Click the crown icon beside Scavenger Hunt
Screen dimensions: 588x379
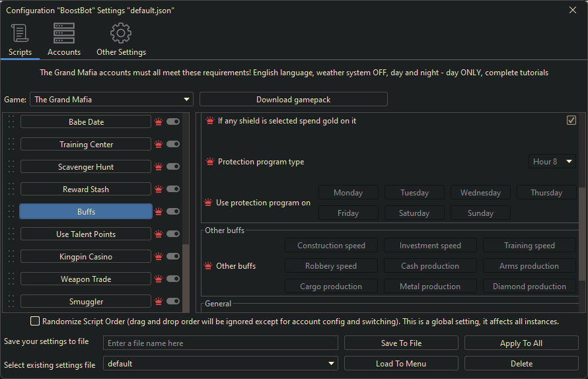click(159, 167)
